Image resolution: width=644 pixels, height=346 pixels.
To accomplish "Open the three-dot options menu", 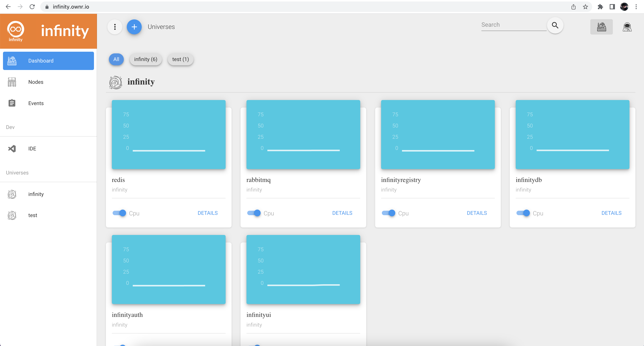I will pyautogui.click(x=115, y=27).
